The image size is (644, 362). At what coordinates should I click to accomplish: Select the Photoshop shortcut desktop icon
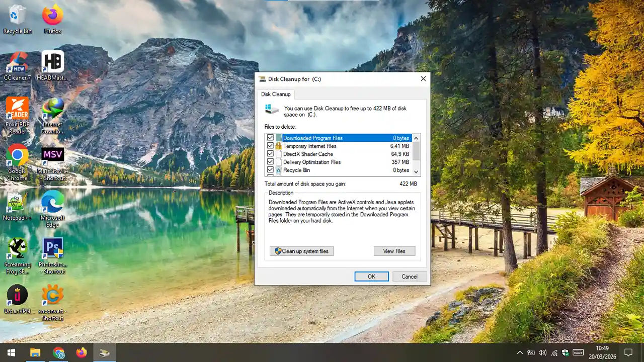click(52, 256)
